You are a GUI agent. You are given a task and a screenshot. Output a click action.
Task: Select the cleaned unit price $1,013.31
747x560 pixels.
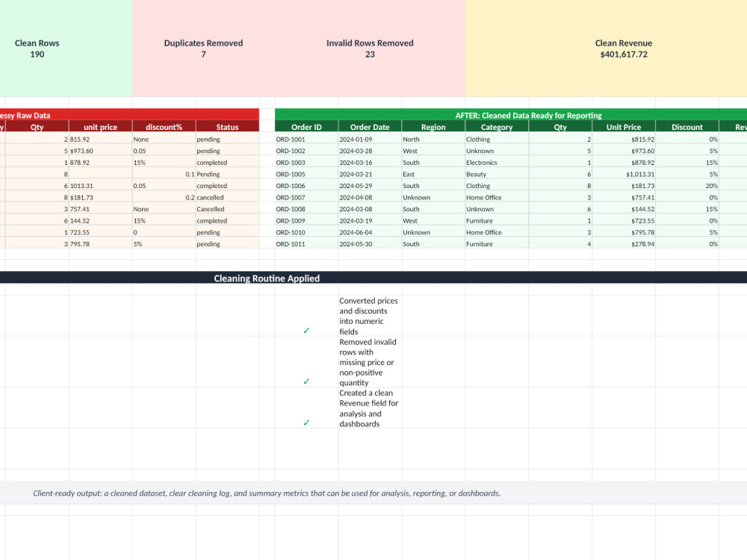[624, 174]
